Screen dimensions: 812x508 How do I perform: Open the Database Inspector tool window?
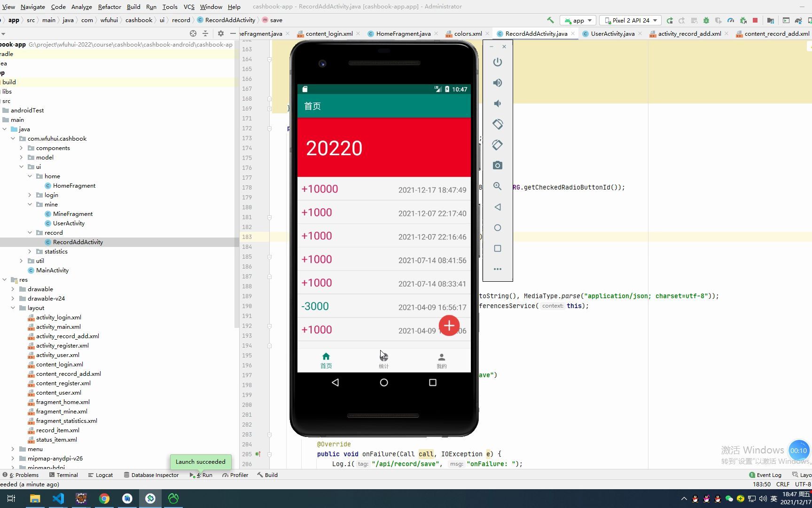[x=151, y=475]
